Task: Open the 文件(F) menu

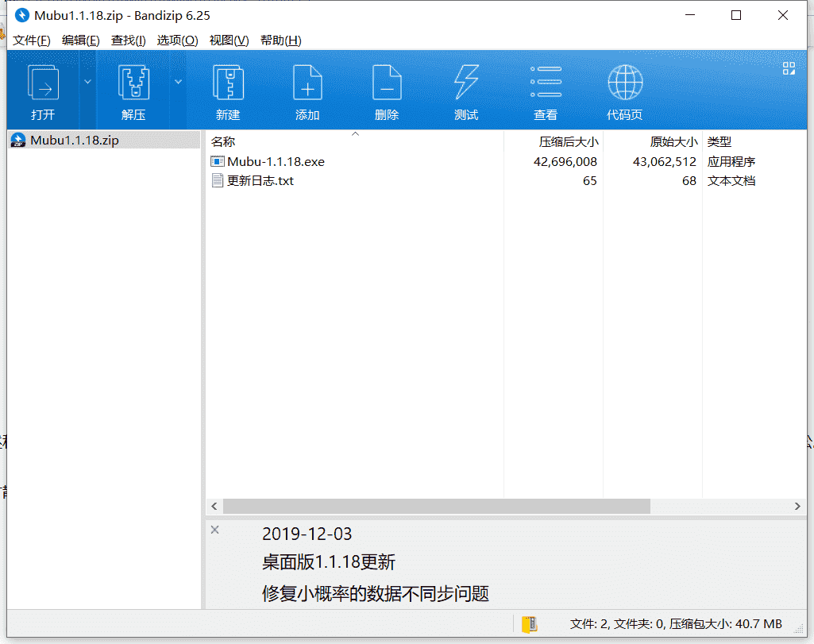Action: [x=32, y=40]
